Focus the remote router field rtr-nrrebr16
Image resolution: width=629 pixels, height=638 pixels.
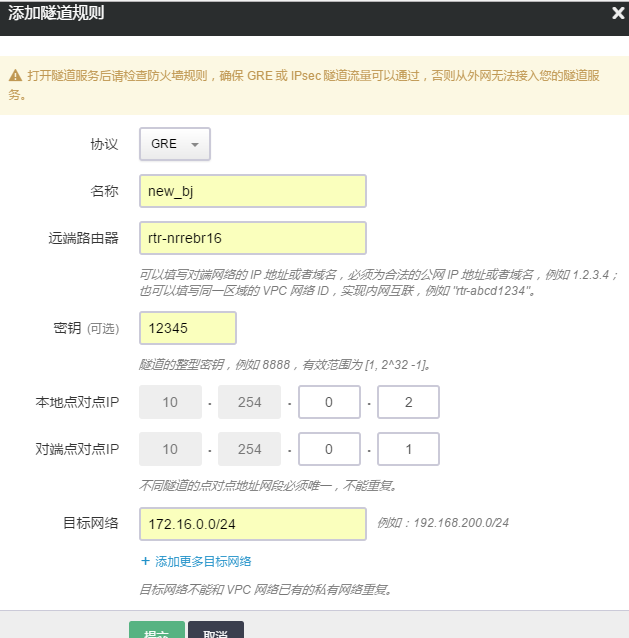pos(252,238)
